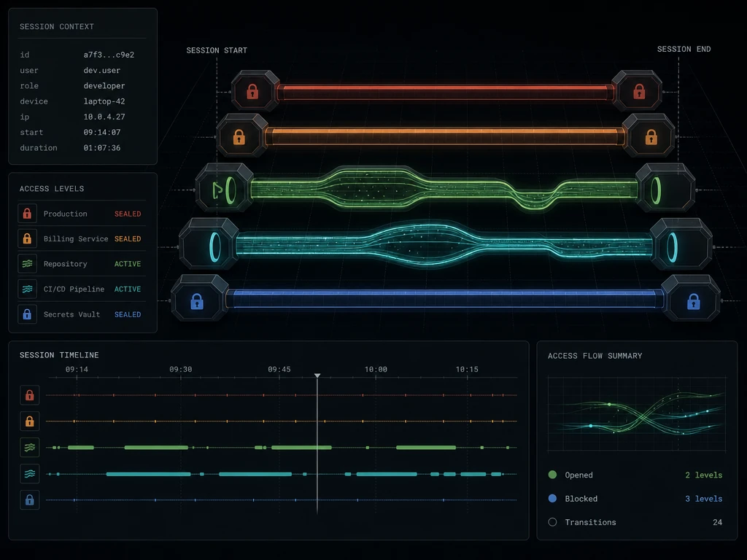Click the SESSION END label

point(684,49)
